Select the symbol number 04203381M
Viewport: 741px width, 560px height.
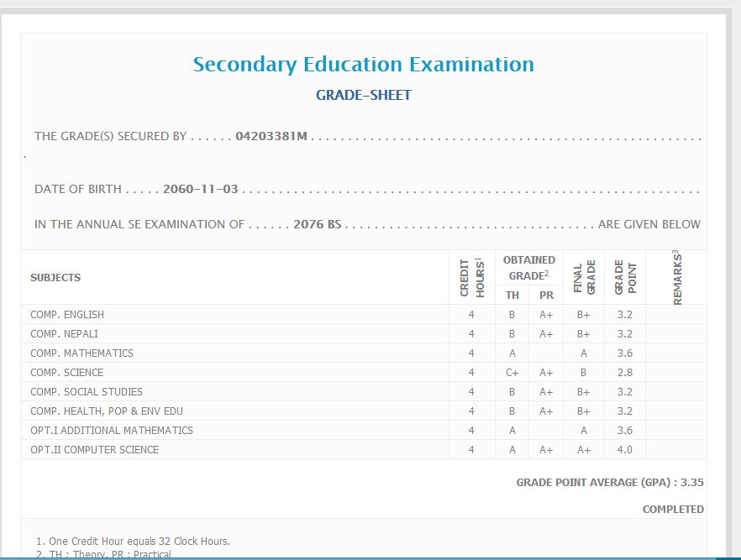(x=272, y=136)
